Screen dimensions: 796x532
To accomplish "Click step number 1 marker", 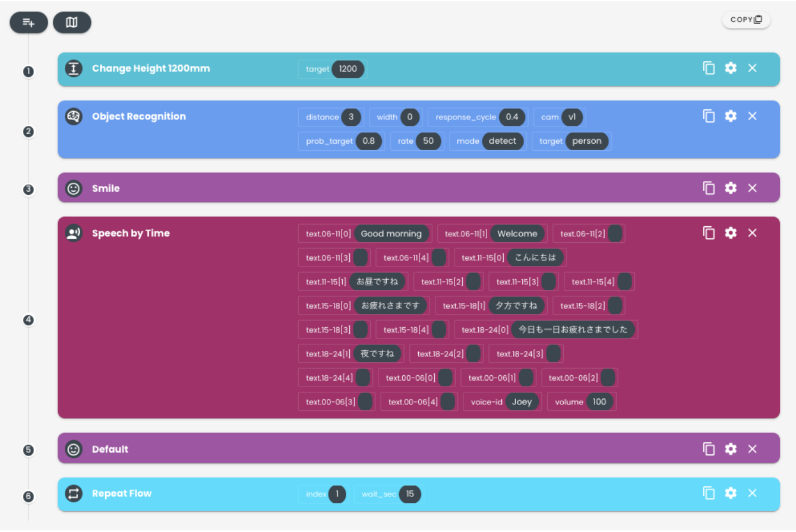I will click(x=28, y=71).
